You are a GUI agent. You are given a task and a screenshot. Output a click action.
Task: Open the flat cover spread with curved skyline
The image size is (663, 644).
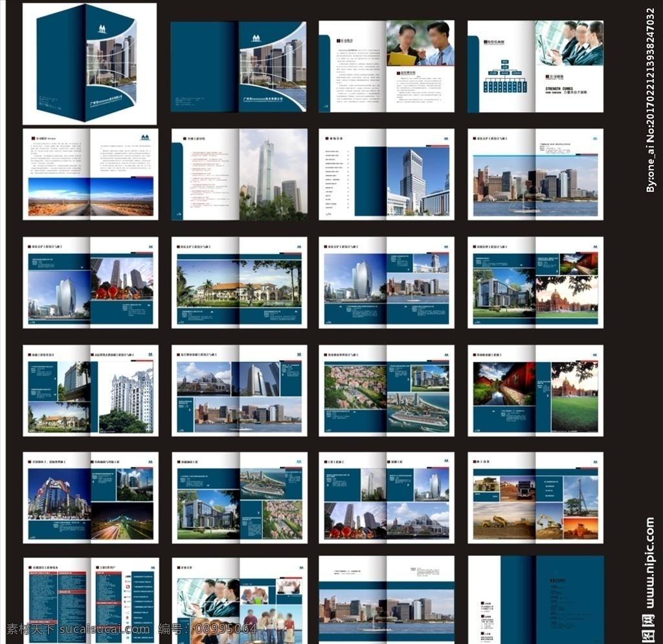pyautogui.click(x=238, y=67)
